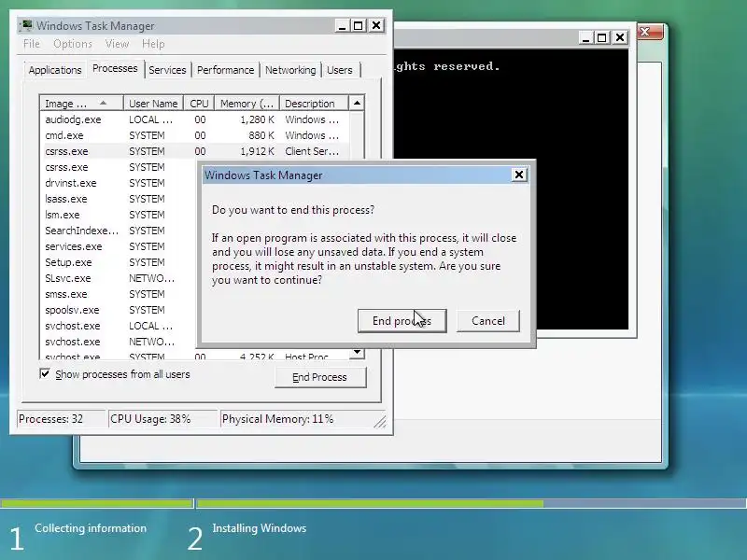Select svchost.exe run by NETWO... user
Screen dimensions: 747x560
[119, 342]
